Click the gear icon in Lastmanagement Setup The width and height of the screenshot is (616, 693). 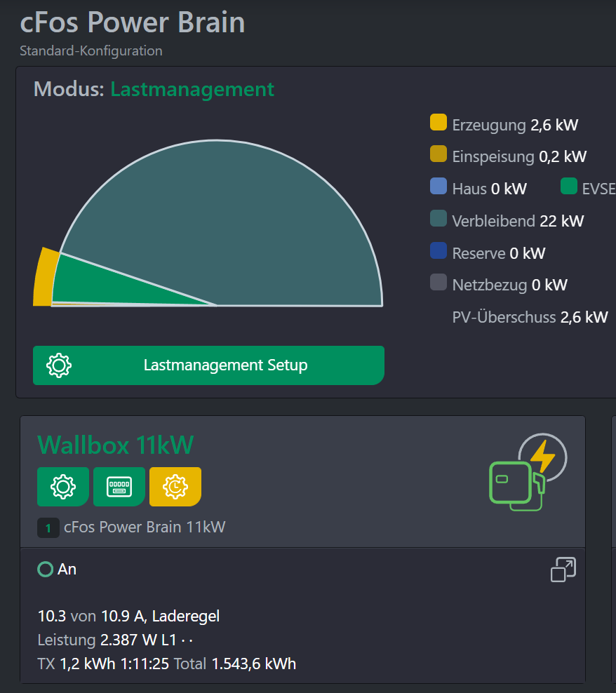(x=59, y=365)
